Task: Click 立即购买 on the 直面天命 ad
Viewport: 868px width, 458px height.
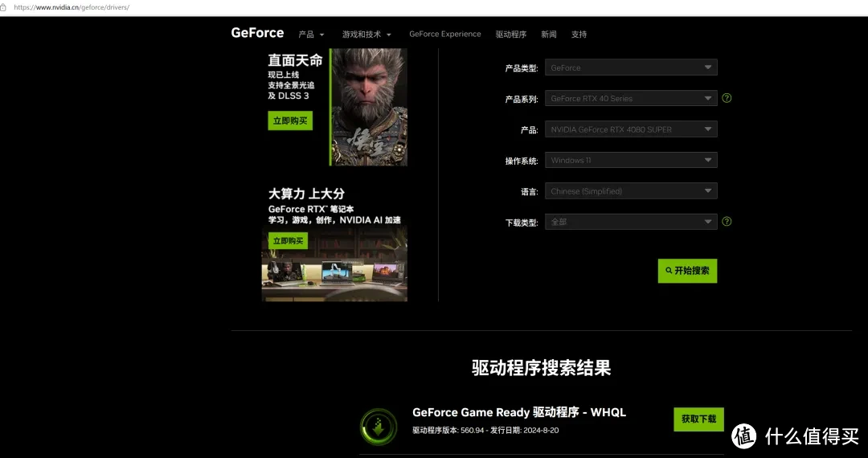Action: pyautogui.click(x=290, y=121)
